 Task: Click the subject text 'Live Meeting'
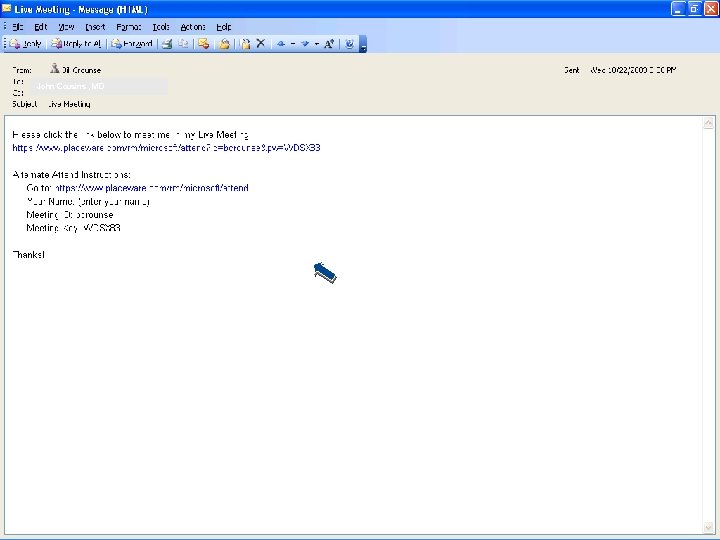click(69, 104)
